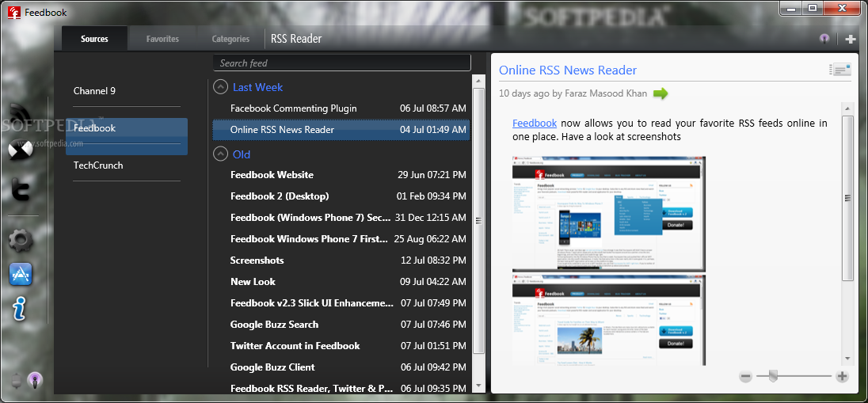Open the app store sidebar icon

tap(21, 275)
